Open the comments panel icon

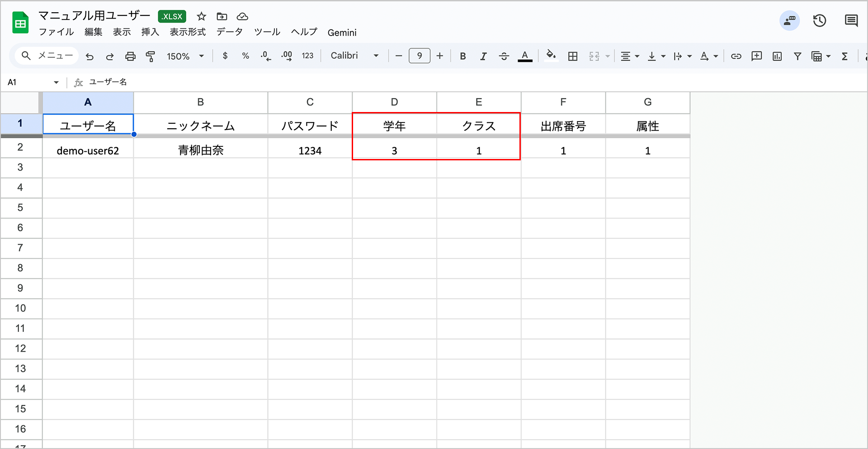tap(851, 21)
